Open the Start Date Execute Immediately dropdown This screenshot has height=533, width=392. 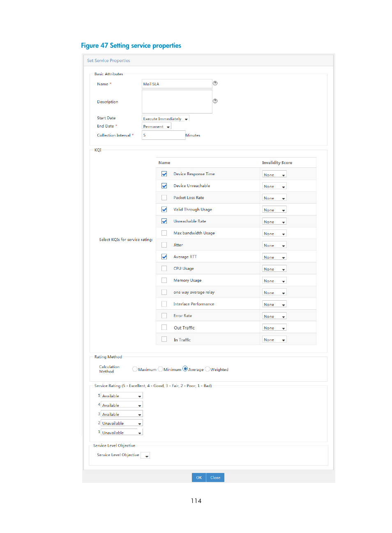point(166,118)
